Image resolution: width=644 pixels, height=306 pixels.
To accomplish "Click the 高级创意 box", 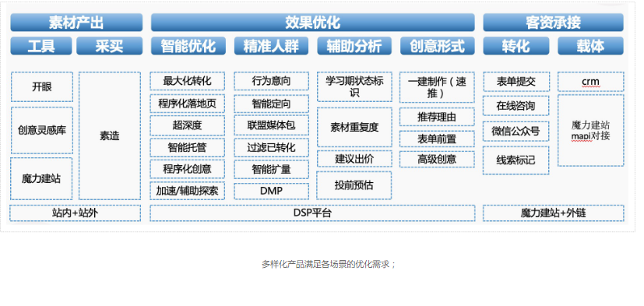I will click(437, 159).
